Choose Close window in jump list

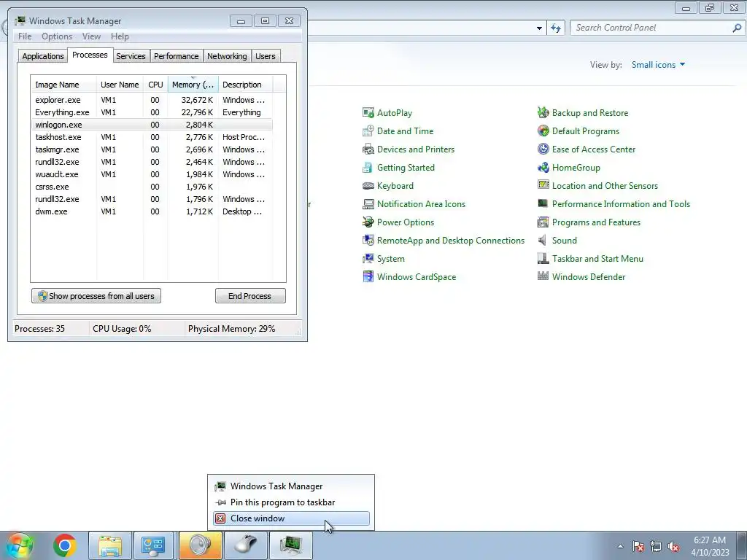(x=291, y=518)
